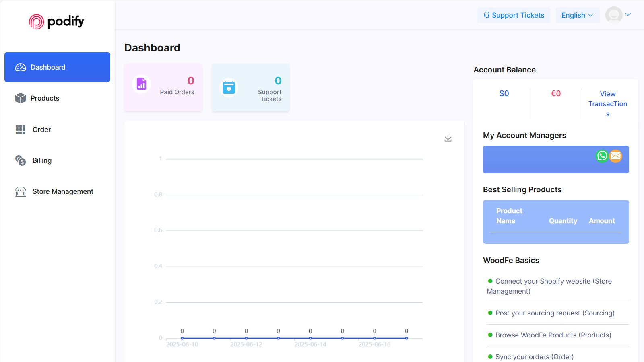This screenshot has width=644, height=362.
Task: Expand the user profile menu chevron
Action: (x=628, y=14)
